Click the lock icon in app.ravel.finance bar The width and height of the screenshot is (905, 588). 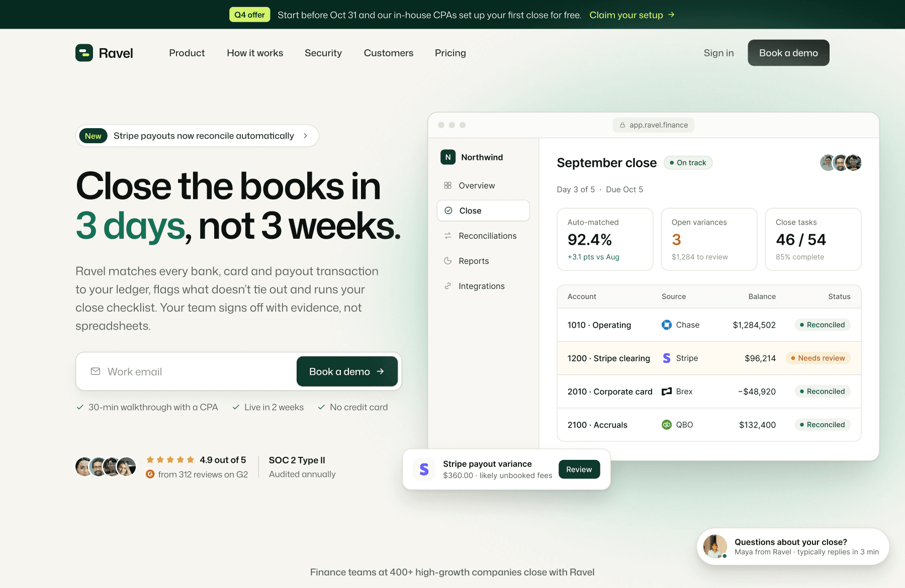tap(622, 125)
